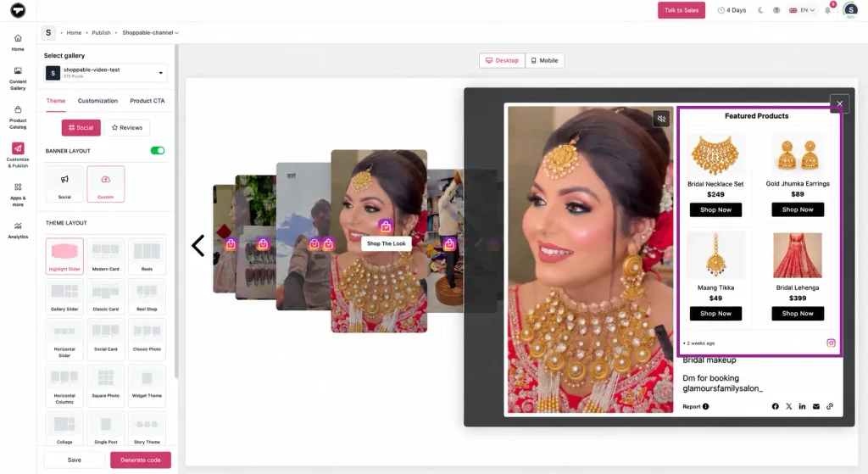Screen dimensions: 868x474
Task: Shop Now for Bridal Necklace Set
Action: (x=715, y=210)
